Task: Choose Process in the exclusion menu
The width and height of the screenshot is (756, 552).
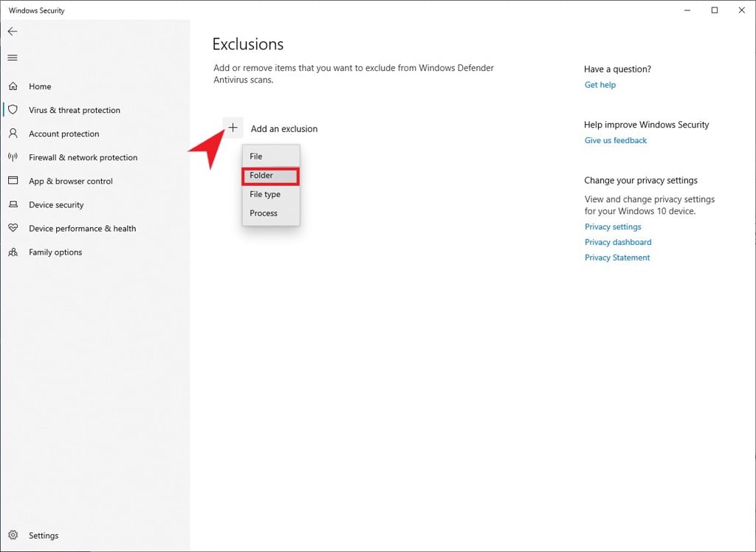Action: pyautogui.click(x=271, y=213)
